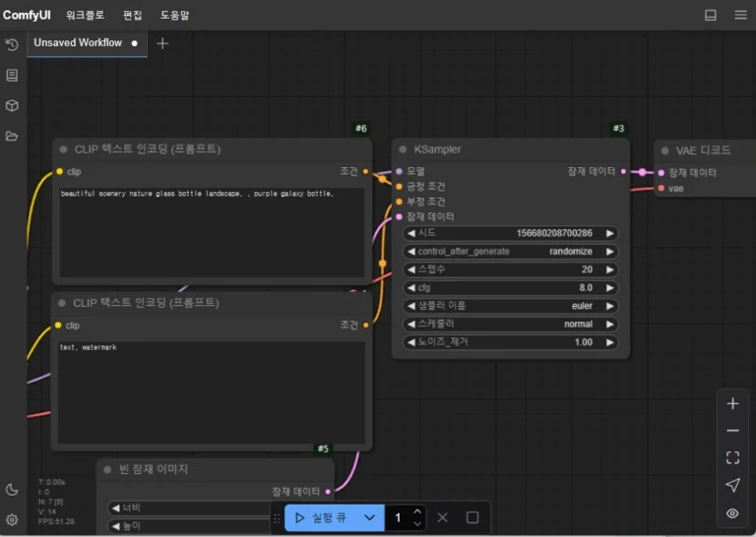Click the stop square icon next to queue
Image resolution: width=756 pixels, height=537 pixels.
tap(472, 517)
